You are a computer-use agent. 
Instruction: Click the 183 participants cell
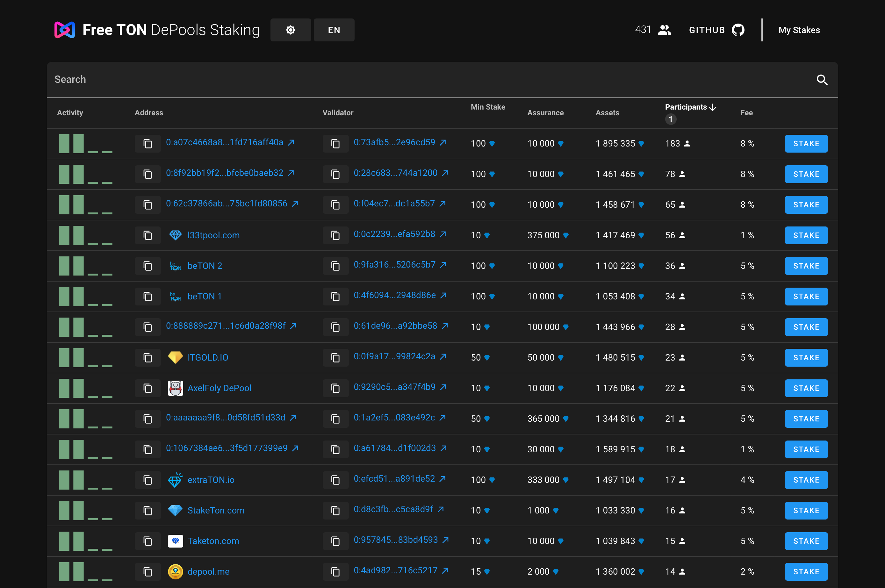pyautogui.click(x=677, y=144)
